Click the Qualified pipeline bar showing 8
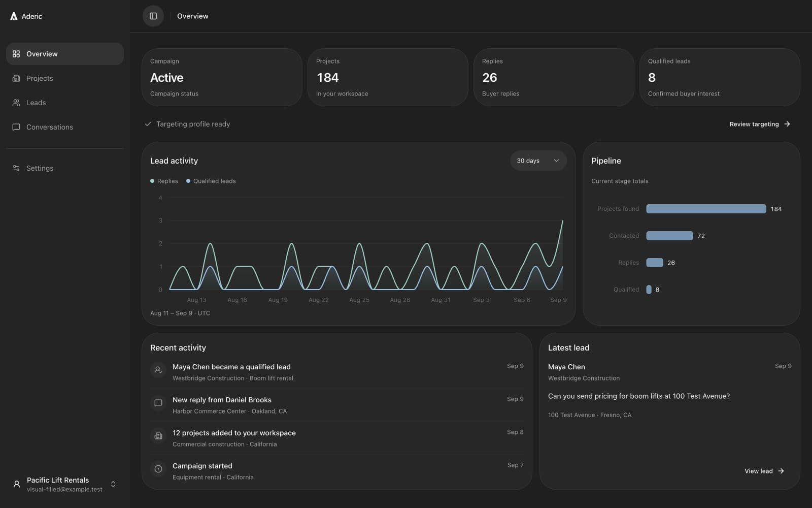Viewport: 812px width, 508px height. [649, 290]
